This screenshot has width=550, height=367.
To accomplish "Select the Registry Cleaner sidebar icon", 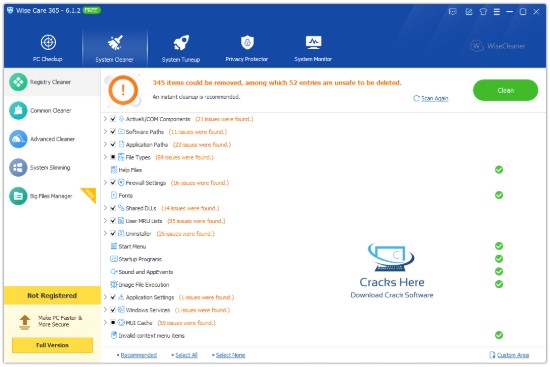I will point(18,82).
